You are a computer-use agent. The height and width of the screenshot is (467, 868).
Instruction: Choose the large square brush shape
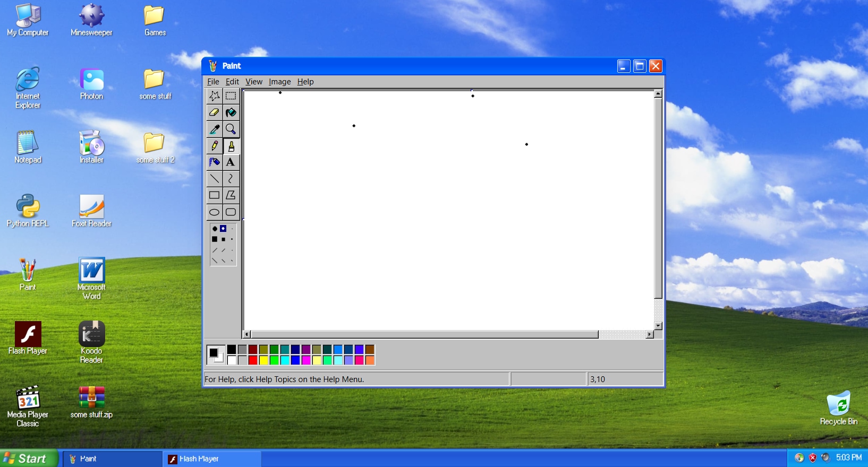[215, 239]
